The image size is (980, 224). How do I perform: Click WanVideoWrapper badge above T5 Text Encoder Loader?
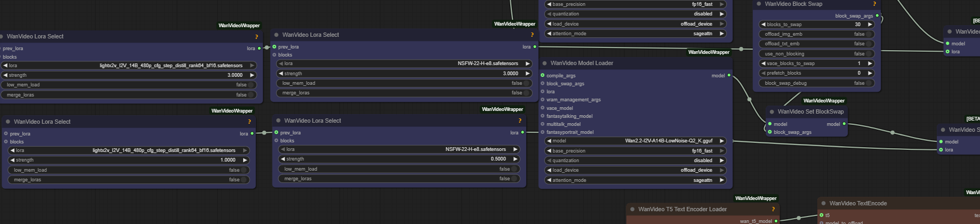tap(756, 198)
